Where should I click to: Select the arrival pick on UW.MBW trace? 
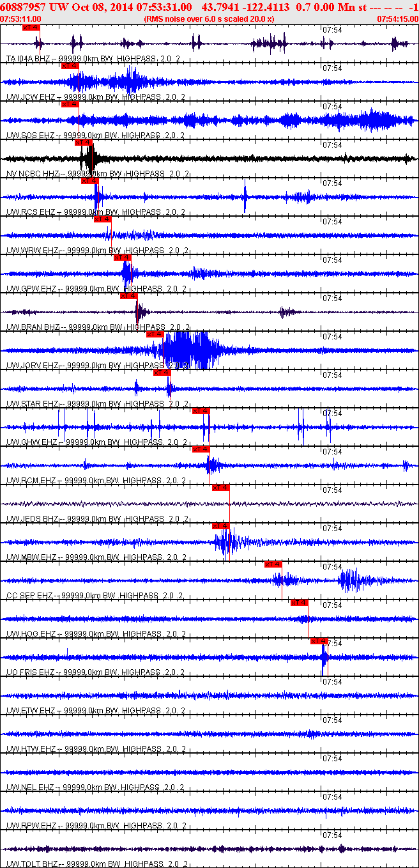220,526
